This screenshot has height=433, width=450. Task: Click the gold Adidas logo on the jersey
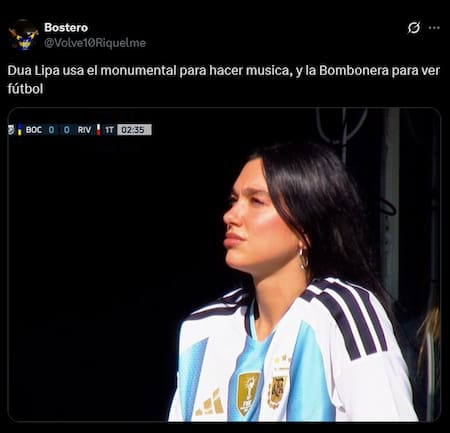pos(210,402)
